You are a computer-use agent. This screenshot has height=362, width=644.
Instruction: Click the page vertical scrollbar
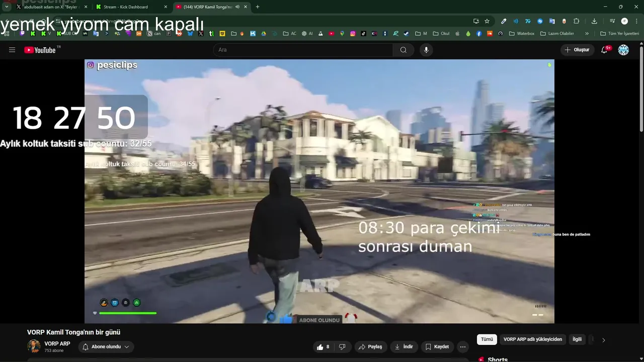(641, 88)
